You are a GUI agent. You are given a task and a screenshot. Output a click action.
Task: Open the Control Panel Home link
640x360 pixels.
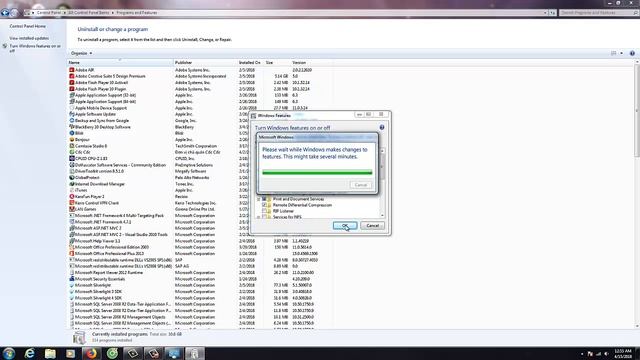click(27, 26)
